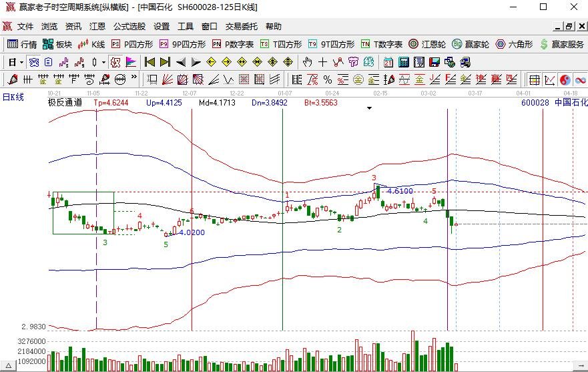Select the golden circle 金 tool
The width and height of the screenshot is (588, 372).
click(358, 79)
